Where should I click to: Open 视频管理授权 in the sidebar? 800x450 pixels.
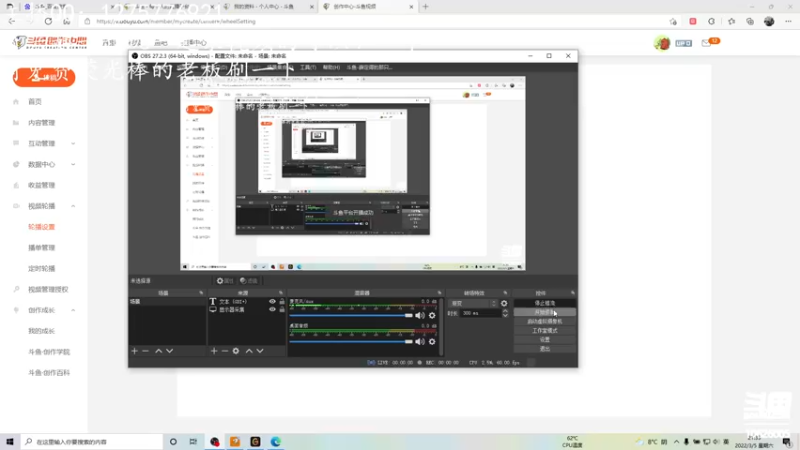tap(48, 289)
